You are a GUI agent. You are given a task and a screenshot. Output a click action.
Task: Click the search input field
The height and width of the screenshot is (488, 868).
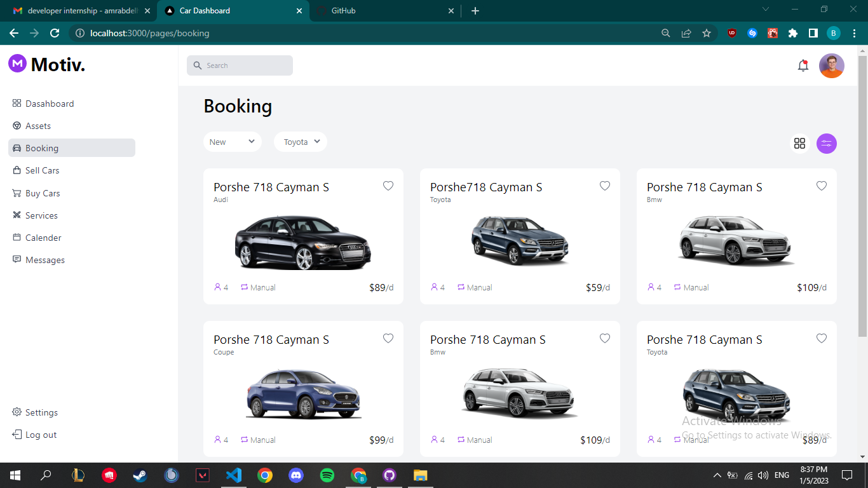click(240, 65)
